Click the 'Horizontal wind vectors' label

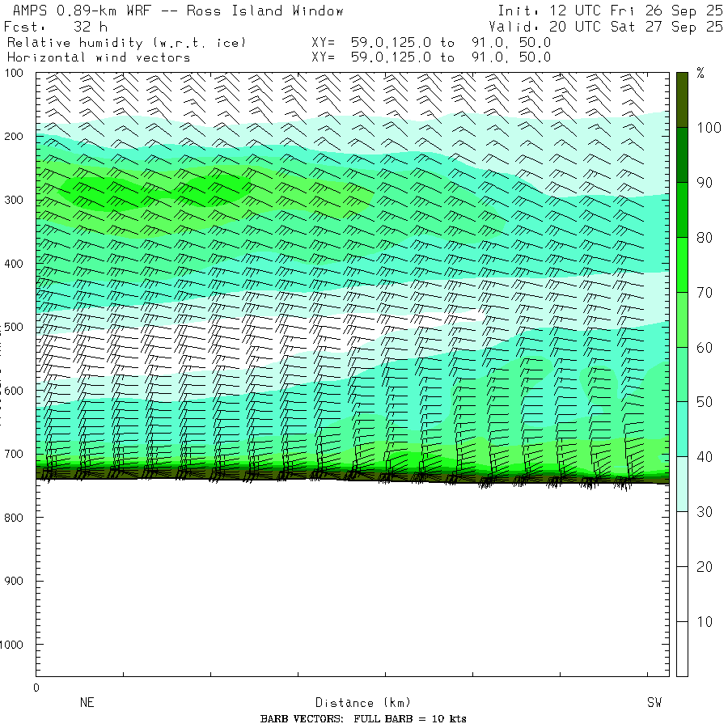tap(99, 57)
